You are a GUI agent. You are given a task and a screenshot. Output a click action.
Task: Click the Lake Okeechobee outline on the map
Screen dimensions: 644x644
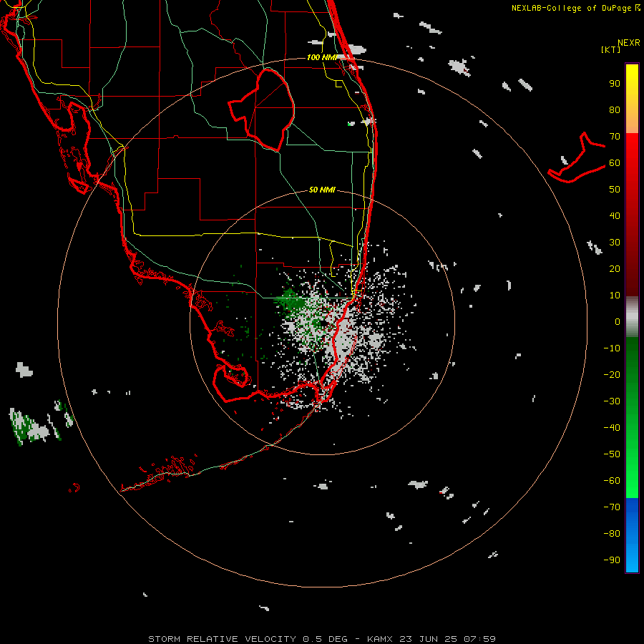point(262,109)
